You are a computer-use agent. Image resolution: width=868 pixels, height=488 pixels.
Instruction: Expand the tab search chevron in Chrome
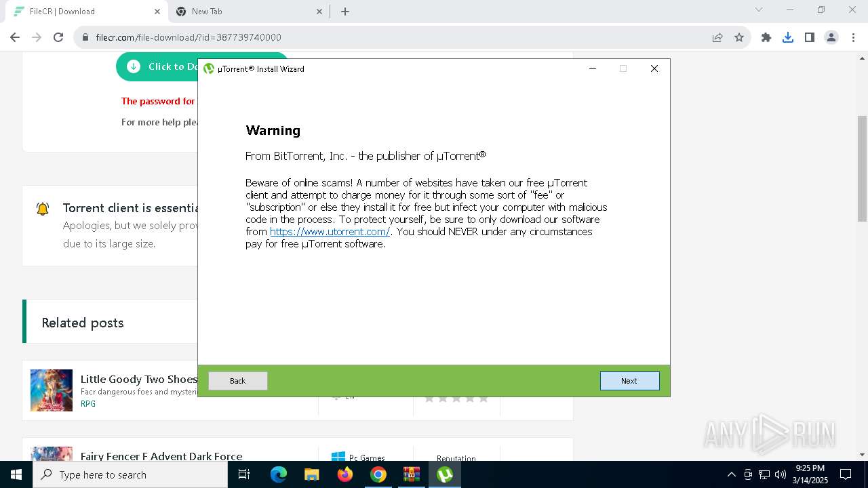(x=759, y=9)
